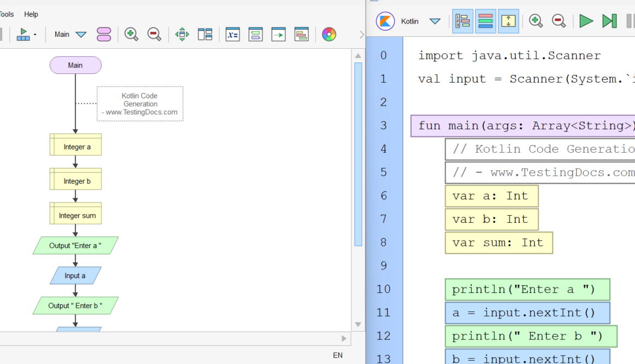This screenshot has height=364, width=635.
Task: Select the Kotlin Code Generation comment box
Action: pyautogui.click(x=140, y=103)
